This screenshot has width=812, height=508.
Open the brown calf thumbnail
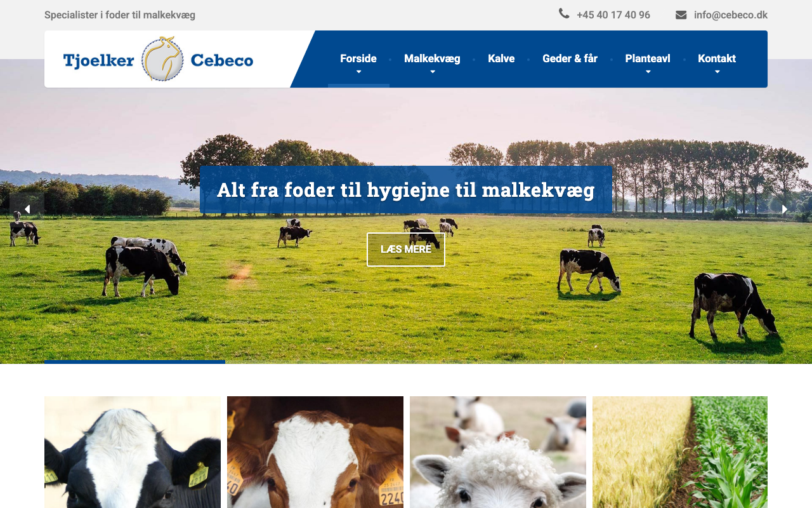(315, 452)
